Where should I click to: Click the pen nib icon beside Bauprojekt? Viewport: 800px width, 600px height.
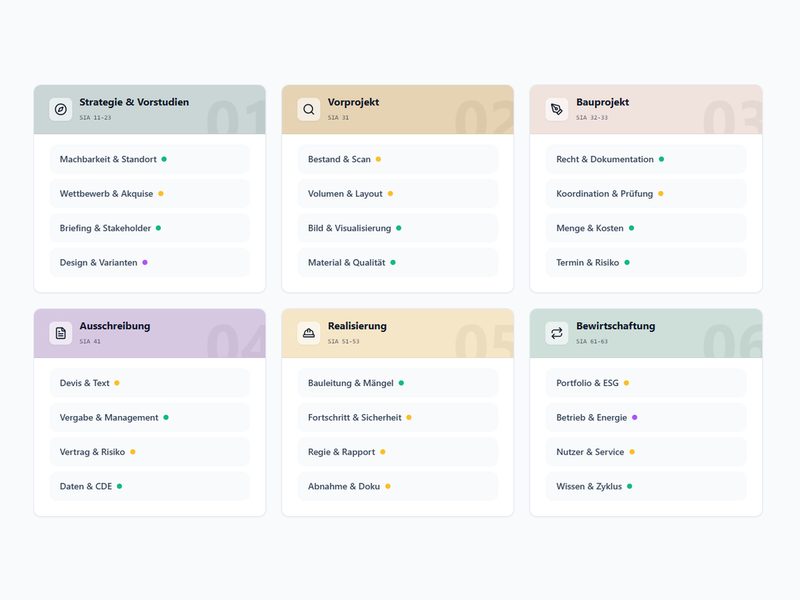[557, 109]
